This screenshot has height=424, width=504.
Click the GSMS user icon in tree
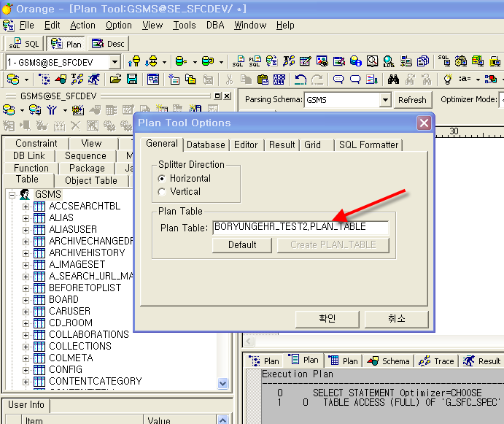tap(25, 194)
